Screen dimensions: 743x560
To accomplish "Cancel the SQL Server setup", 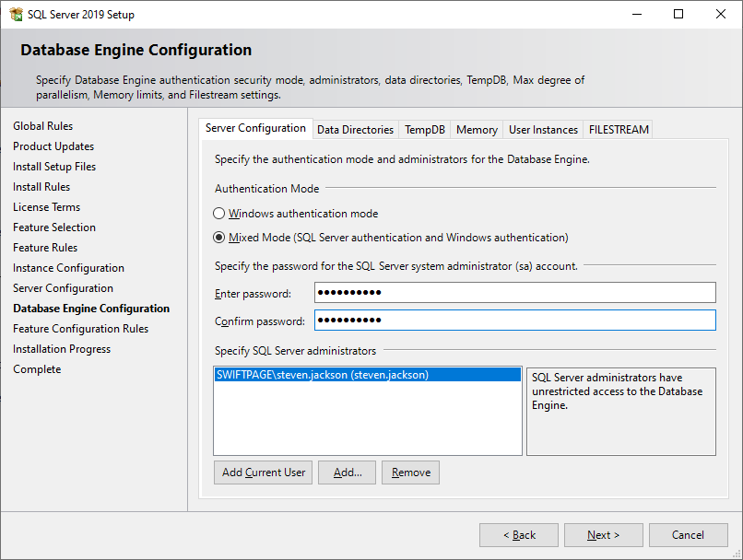I will pos(688,535).
